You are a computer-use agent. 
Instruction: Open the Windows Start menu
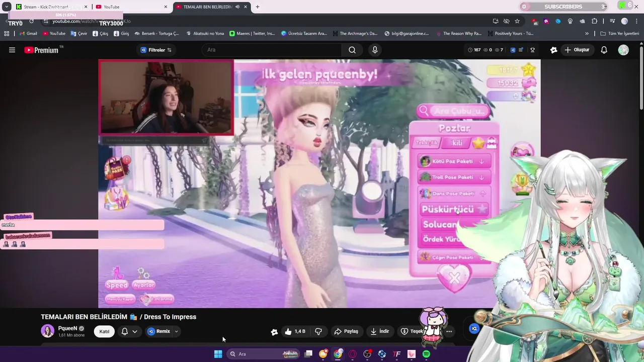[x=218, y=354]
